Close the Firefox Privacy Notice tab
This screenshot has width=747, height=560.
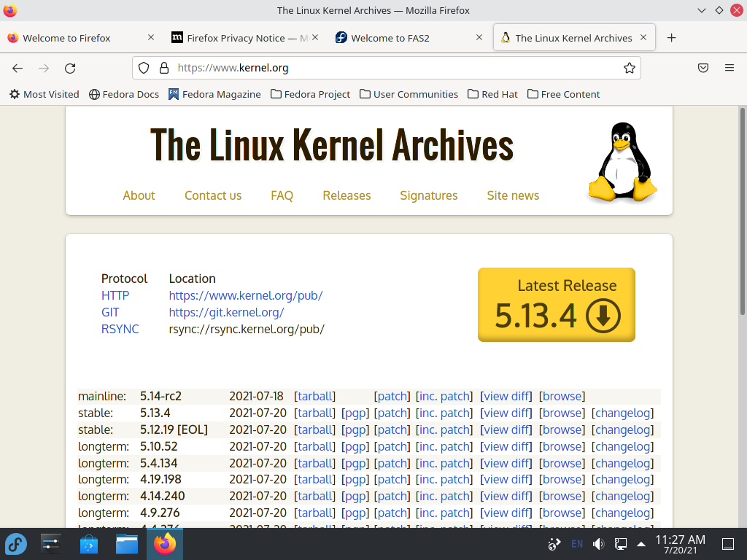click(x=315, y=37)
